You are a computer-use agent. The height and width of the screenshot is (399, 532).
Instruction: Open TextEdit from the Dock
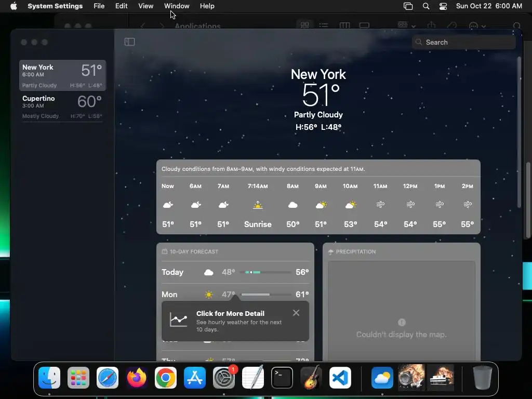pyautogui.click(x=253, y=378)
